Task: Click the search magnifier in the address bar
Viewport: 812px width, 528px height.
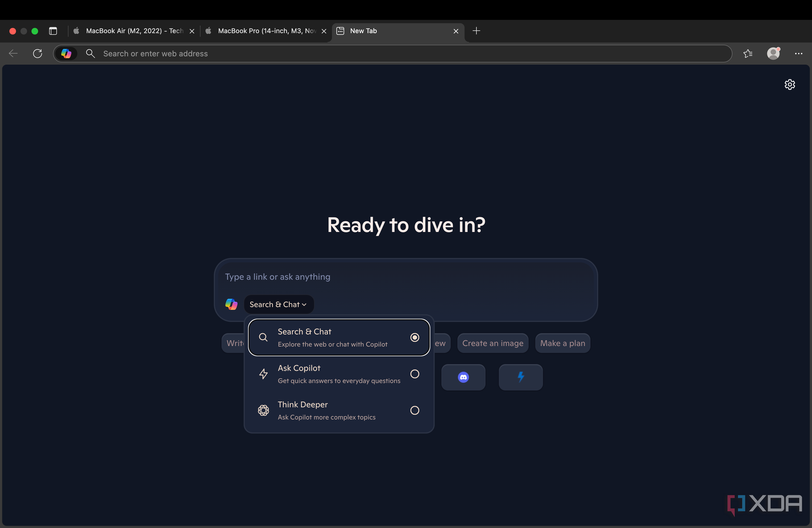Action: (x=90, y=54)
